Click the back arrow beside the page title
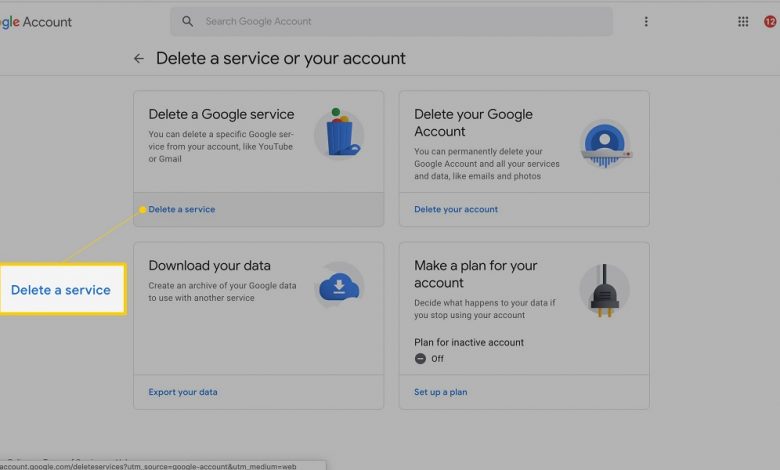This screenshot has width=780, height=470. [x=139, y=59]
